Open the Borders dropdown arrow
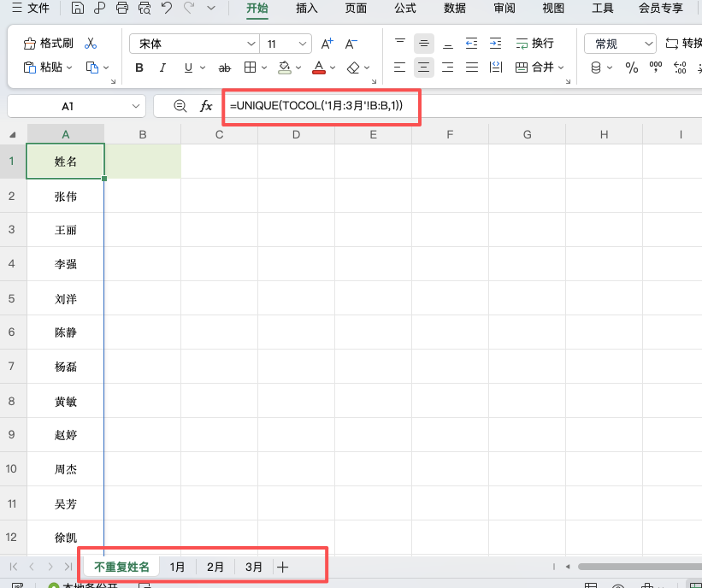702x588 pixels. 264,68
